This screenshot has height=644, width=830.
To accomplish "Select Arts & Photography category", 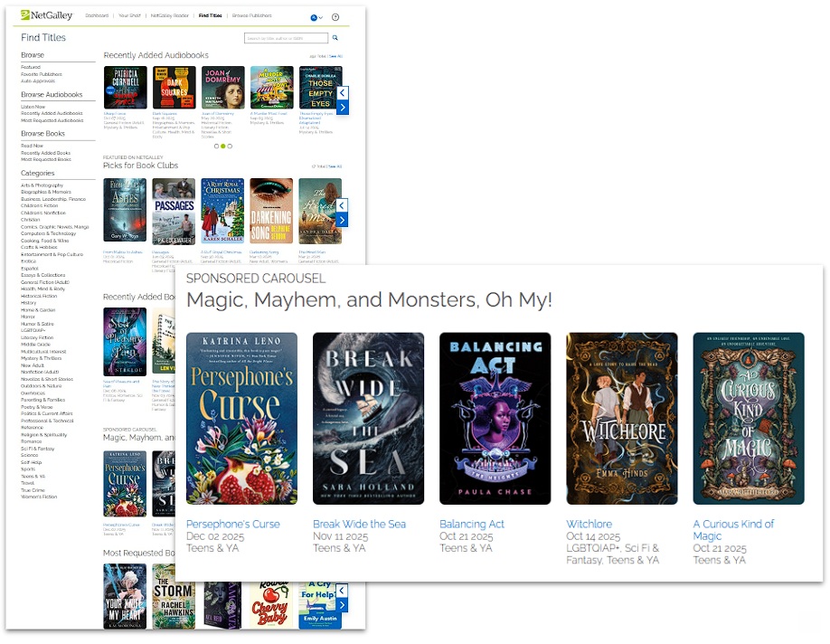I will click(x=42, y=185).
